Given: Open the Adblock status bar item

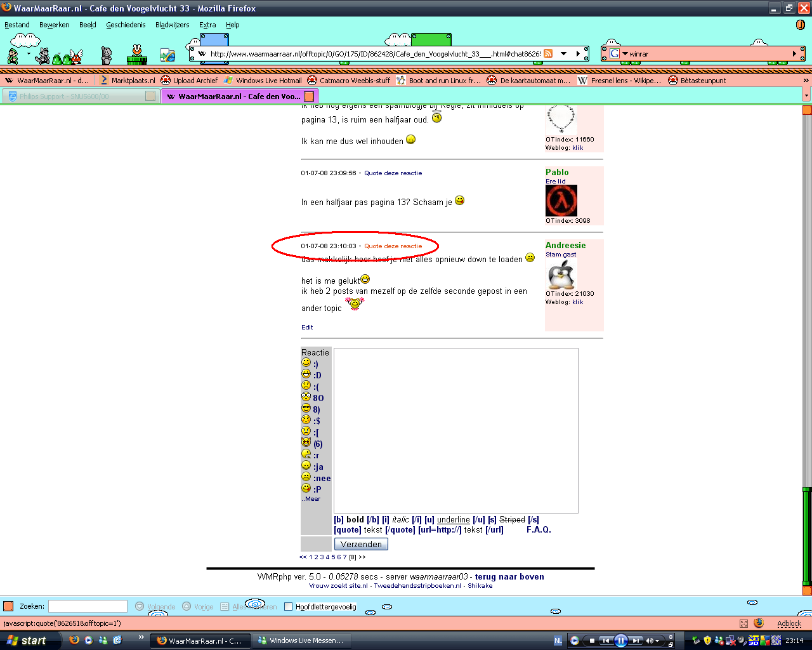Looking at the screenshot, I should click(x=789, y=623).
